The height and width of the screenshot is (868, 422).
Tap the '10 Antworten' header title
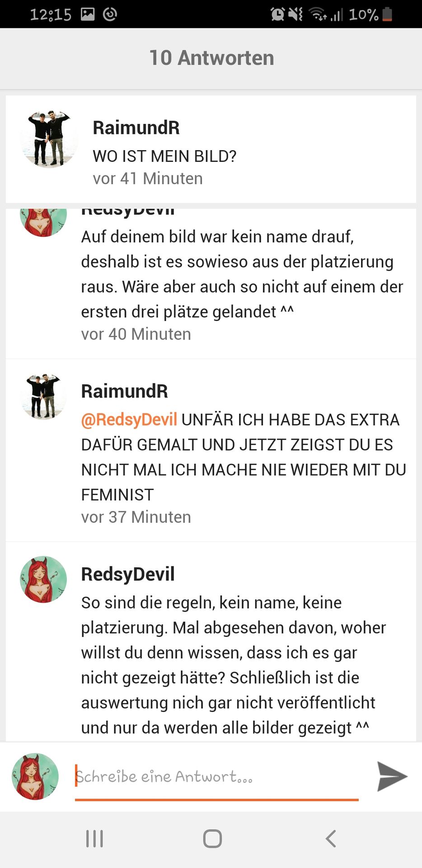(211, 58)
